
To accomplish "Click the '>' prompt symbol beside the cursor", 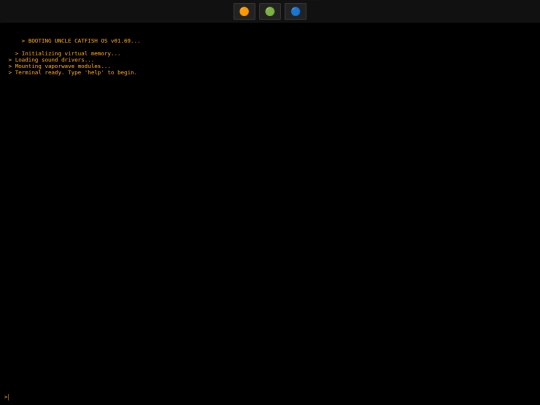I will click(6, 397).
